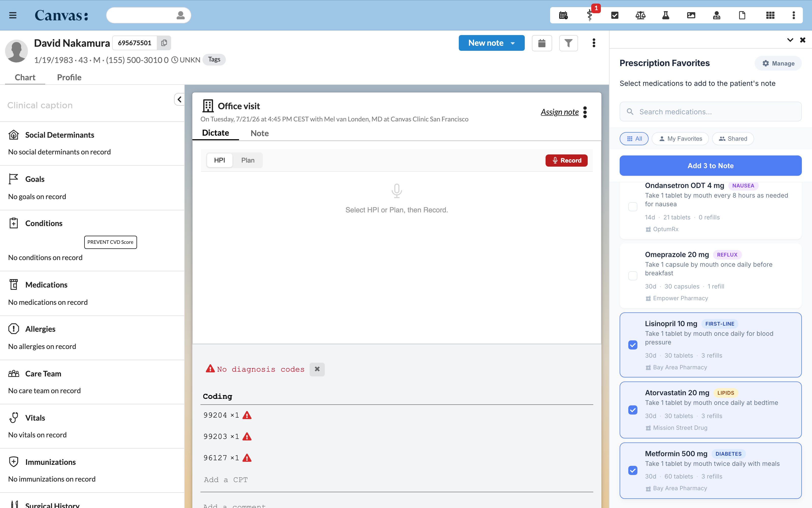Click the warning icon beside 96127

[x=247, y=458]
